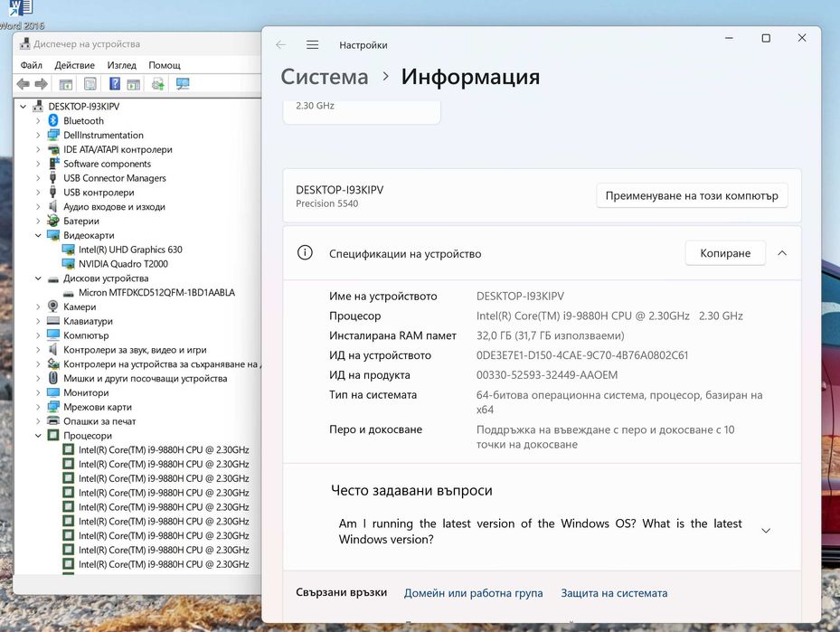Click the 32,0 ГБ installed RAM value

550,335
